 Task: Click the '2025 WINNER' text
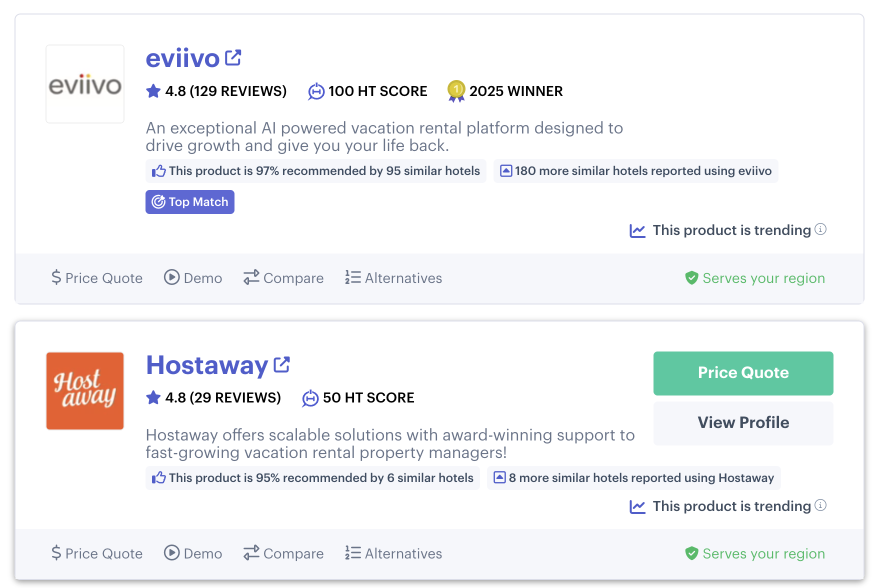tap(516, 91)
